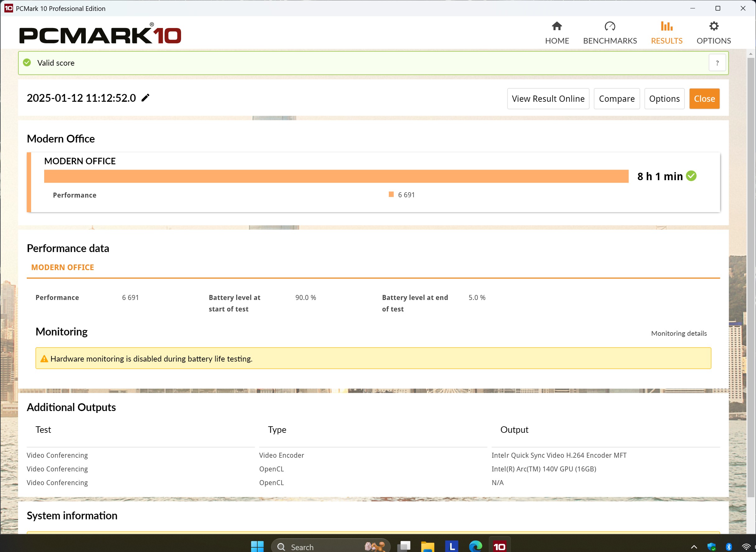
Task: Click the PCMark 10 taskbar icon
Action: click(499, 546)
